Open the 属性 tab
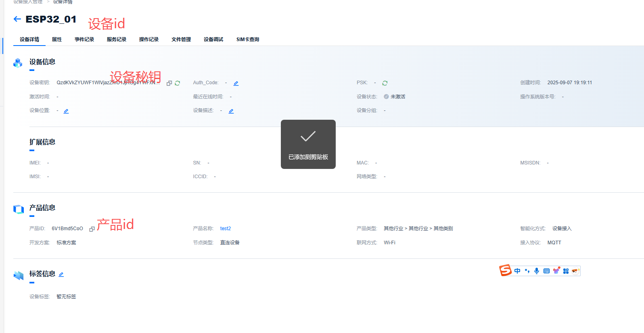Viewport: 644px width, 333px height. tap(57, 40)
